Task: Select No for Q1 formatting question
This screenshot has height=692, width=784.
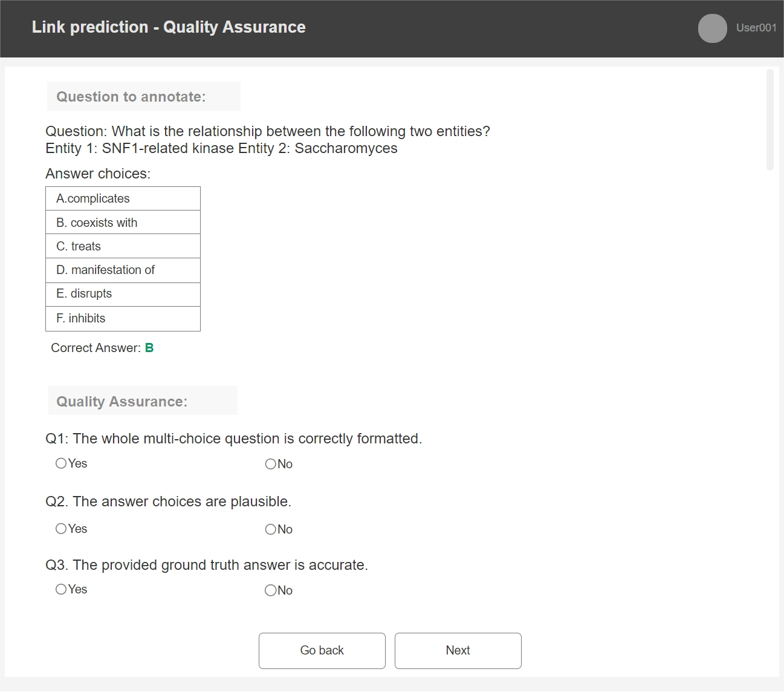Action: pos(271,464)
